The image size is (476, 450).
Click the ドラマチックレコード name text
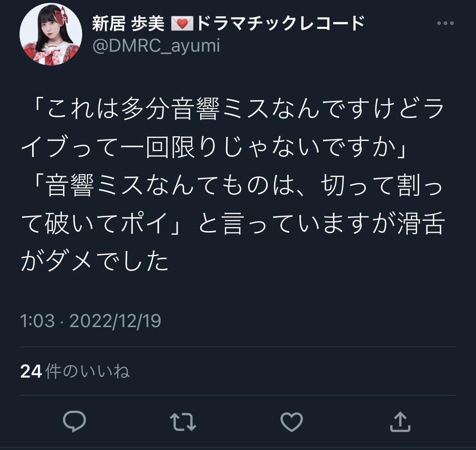click(280, 23)
